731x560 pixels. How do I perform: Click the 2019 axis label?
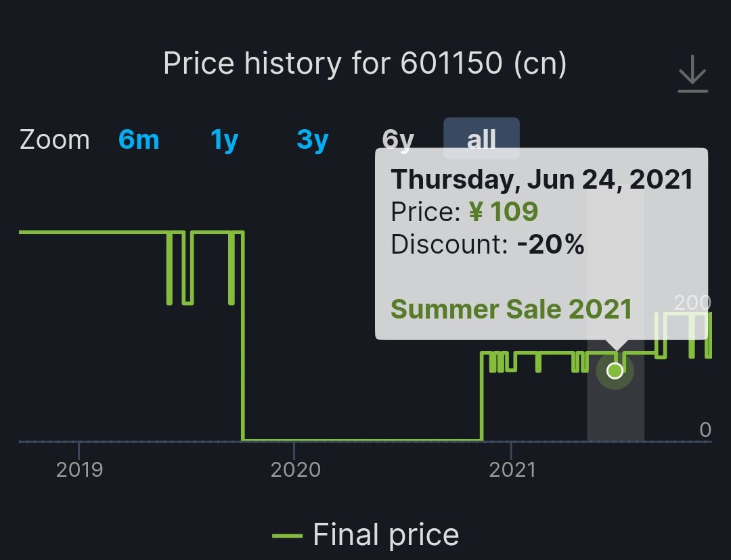tap(79, 469)
